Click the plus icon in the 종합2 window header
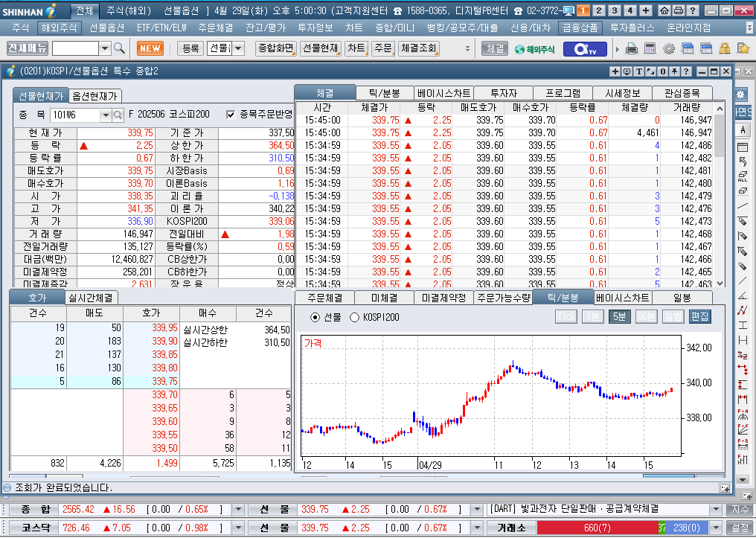 pyautogui.click(x=615, y=71)
